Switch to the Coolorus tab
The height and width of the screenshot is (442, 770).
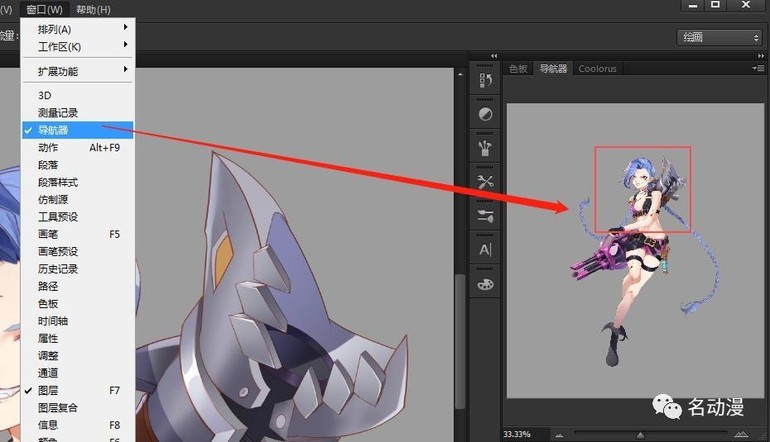coord(597,69)
